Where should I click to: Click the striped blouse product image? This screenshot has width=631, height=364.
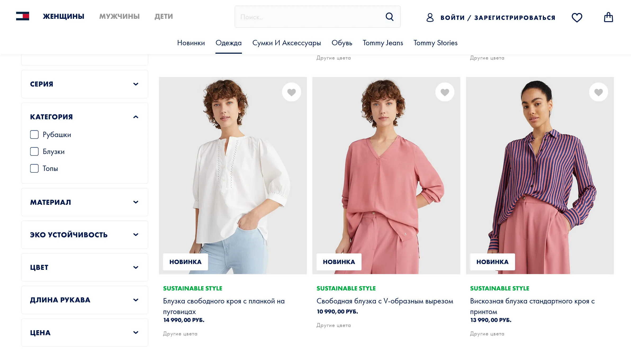click(x=540, y=176)
